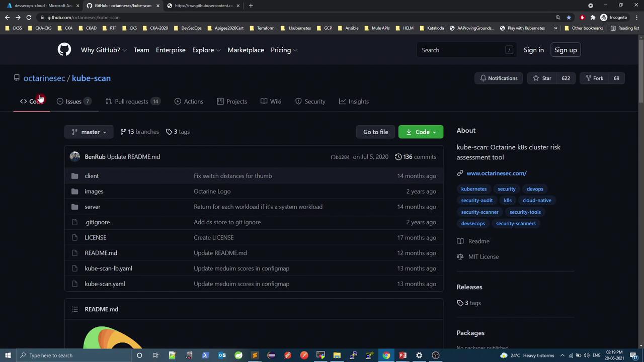Image resolution: width=644 pixels, height=362 pixels.
Task: Expand the master branch dropdown
Action: pos(89,132)
